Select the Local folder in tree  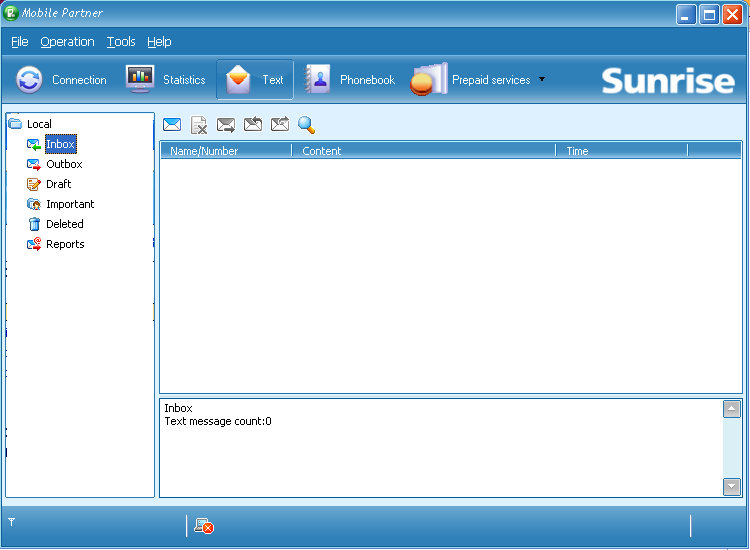tap(39, 124)
